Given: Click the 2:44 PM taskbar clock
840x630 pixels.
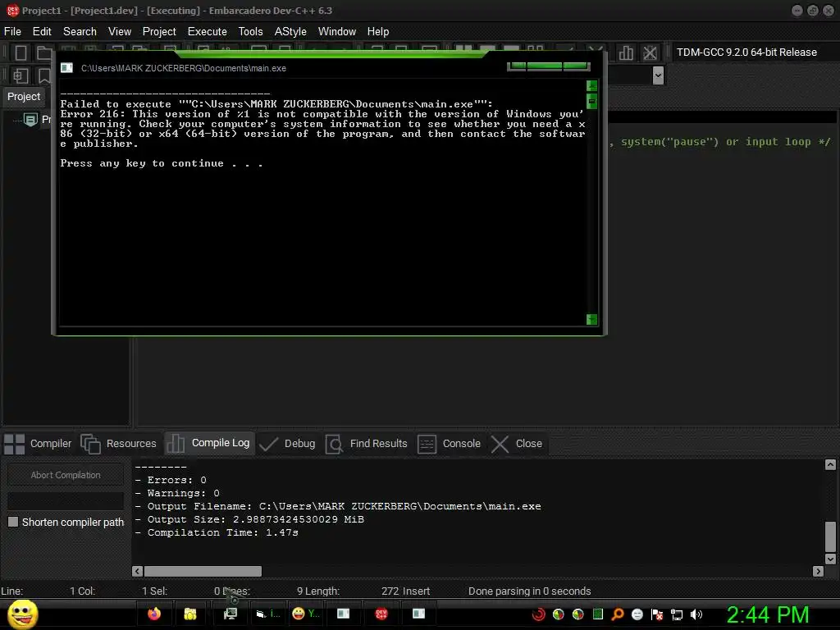Looking at the screenshot, I should [x=768, y=614].
